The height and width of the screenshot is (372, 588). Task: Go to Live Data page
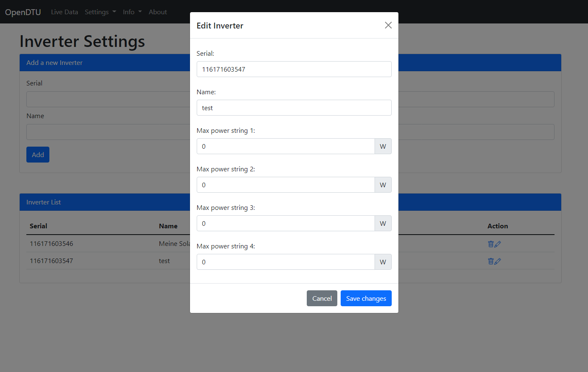(64, 12)
